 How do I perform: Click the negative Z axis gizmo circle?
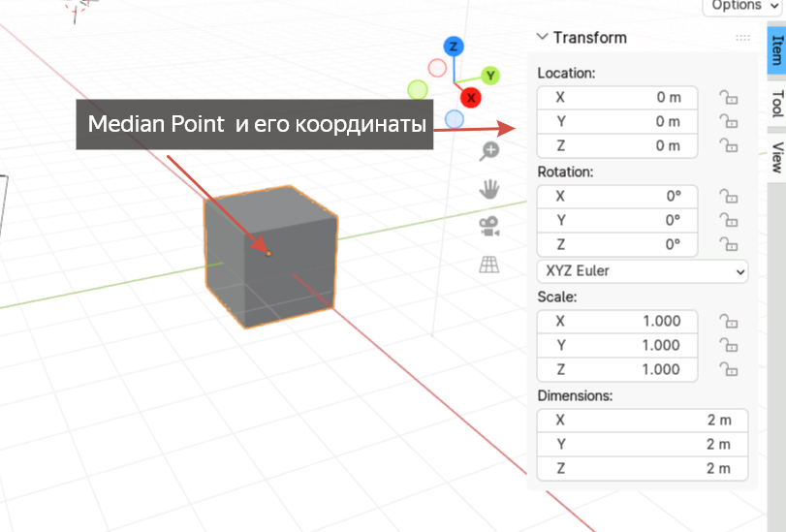[x=455, y=119]
